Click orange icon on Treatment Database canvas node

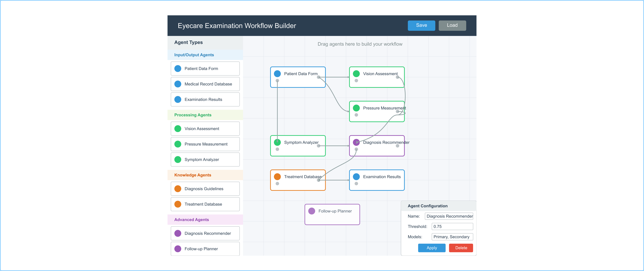tap(277, 177)
